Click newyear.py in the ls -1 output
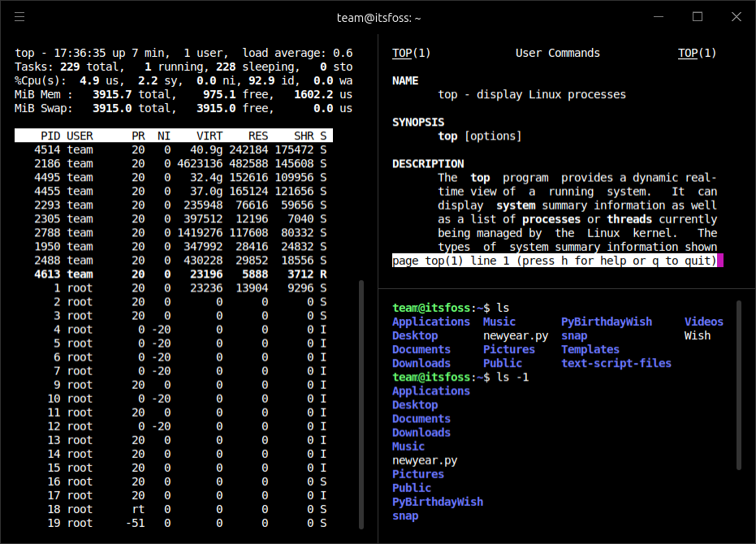This screenshot has height=544, width=756. tap(424, 460)
